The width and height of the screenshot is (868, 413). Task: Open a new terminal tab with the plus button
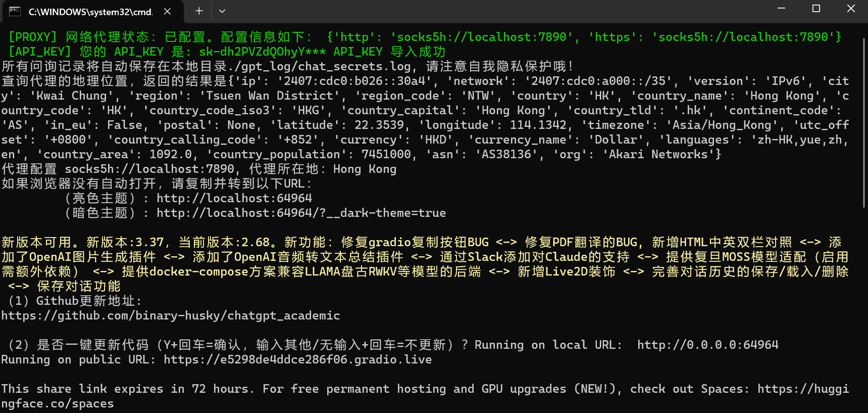tap(198, 11)
